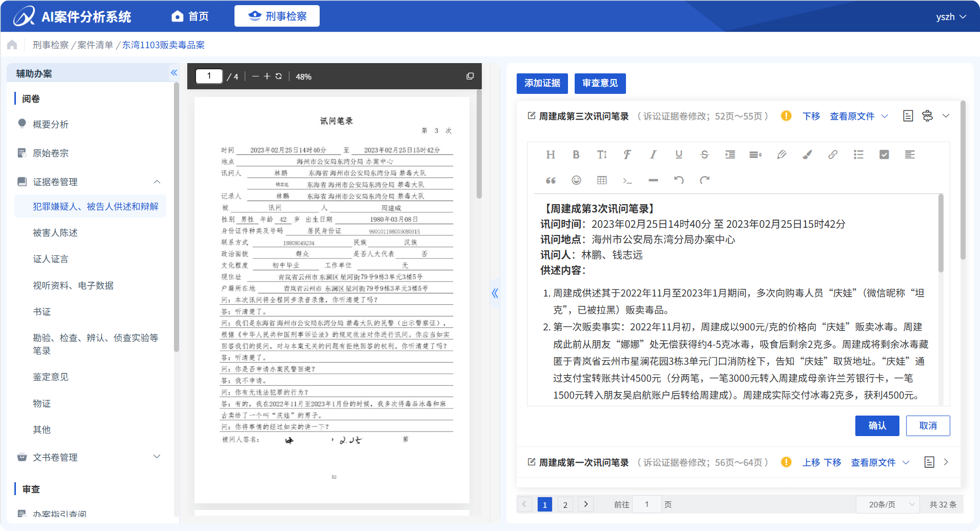
Task: Adjust line height tool in editor
Action: click(755, 154)
